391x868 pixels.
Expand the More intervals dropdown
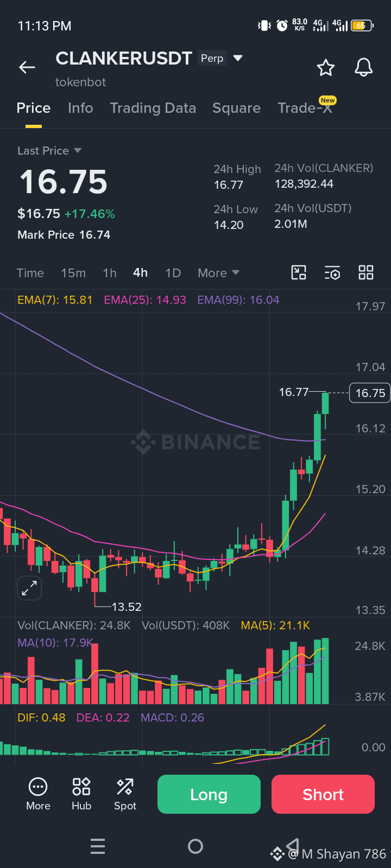coord(218,273)
